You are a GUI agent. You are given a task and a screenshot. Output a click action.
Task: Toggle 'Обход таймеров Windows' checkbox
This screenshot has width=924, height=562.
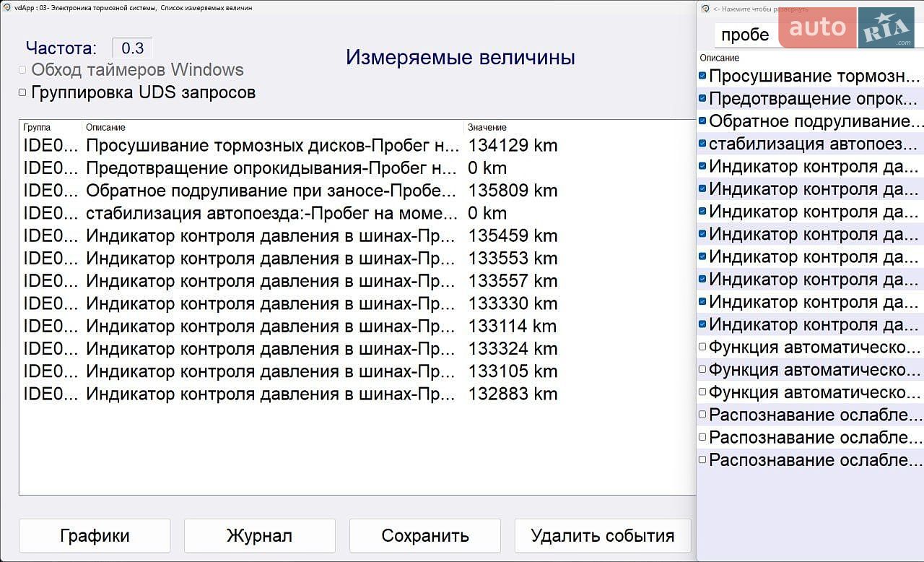click(22, 70)
